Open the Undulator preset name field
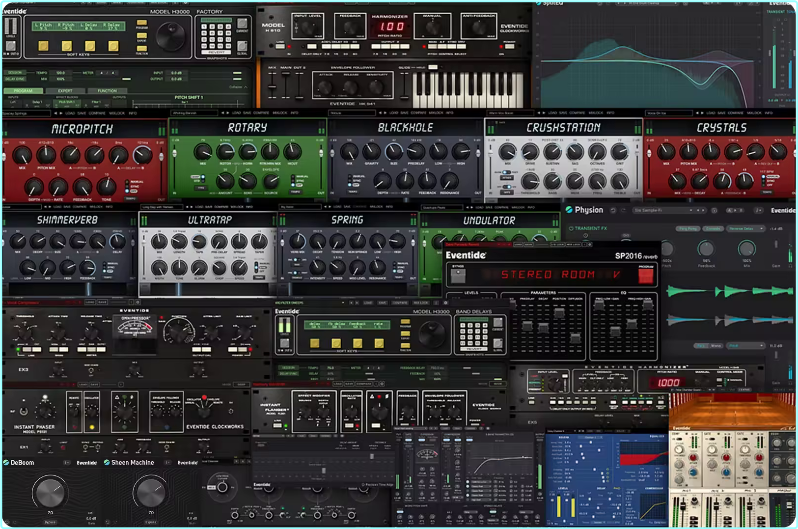 coord(442,208)
